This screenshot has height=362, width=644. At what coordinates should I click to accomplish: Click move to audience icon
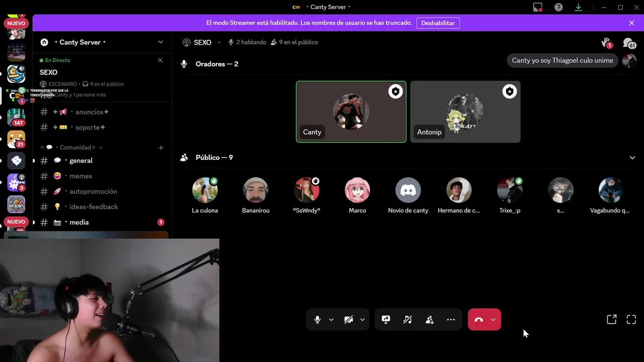click(x=429, y=320)
